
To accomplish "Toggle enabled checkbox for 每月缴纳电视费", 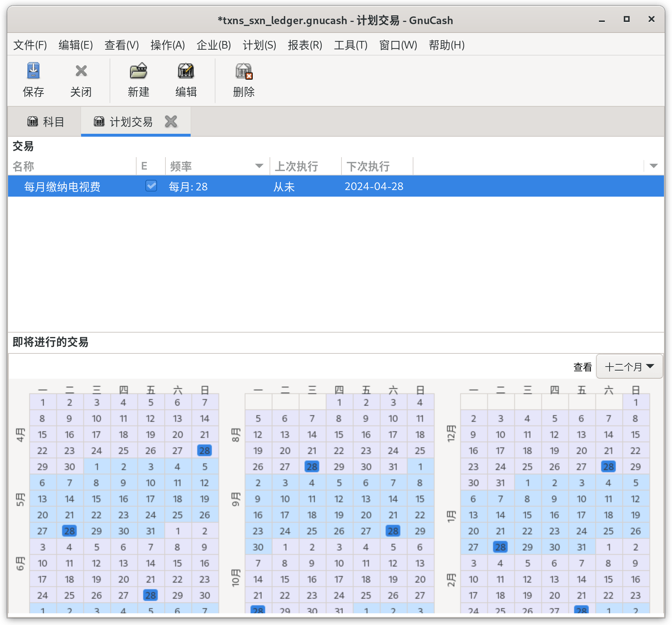I will pos(151,186).
